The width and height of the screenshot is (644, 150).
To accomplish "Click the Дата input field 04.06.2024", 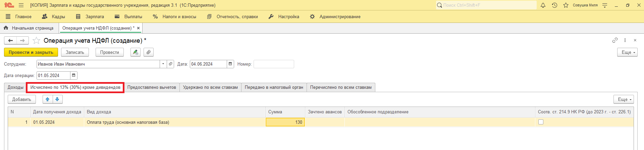I will click(208, 64).
